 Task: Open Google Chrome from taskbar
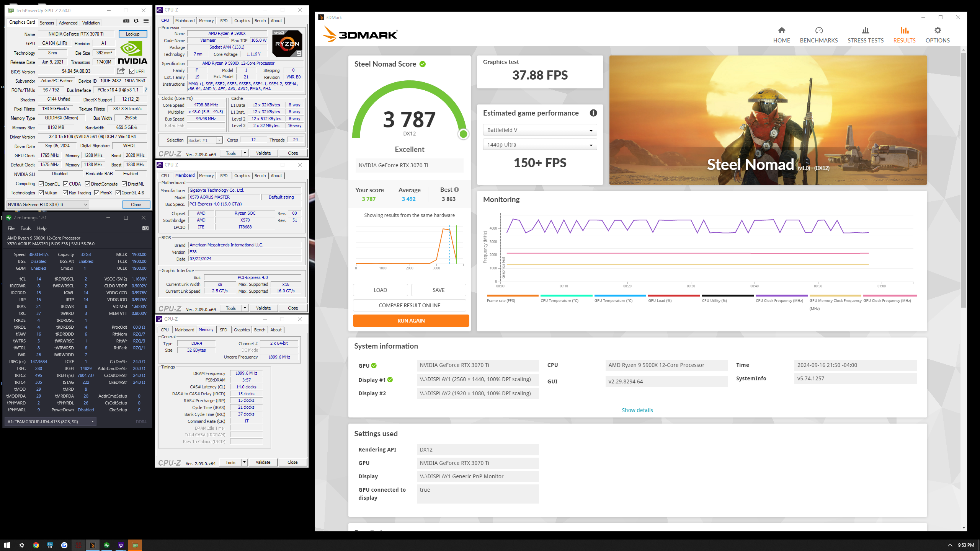coord(36,545)
